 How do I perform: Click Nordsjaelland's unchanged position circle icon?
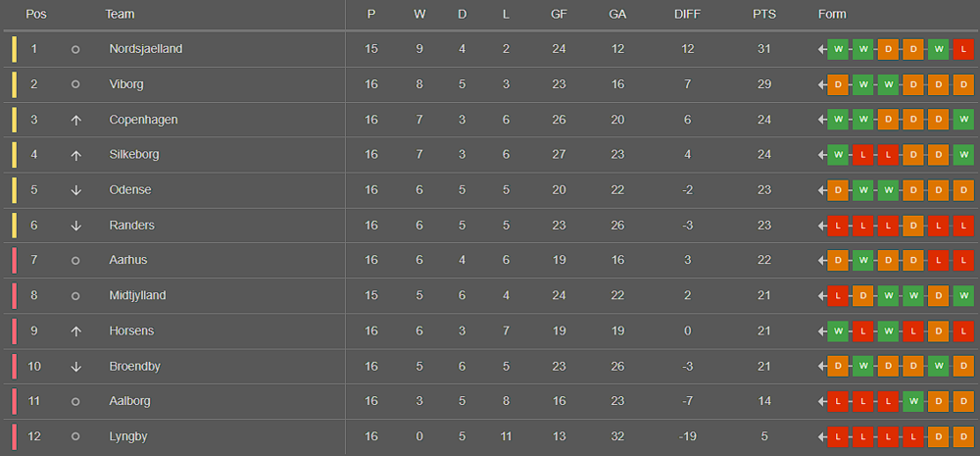(x=75, y=49)
